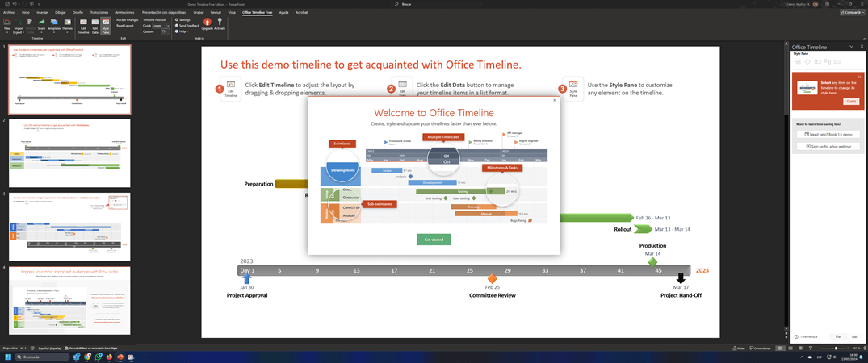Open Comentarios in the status bar
The width and height of the screenshot is (868, 363).
tap(760, 348)
